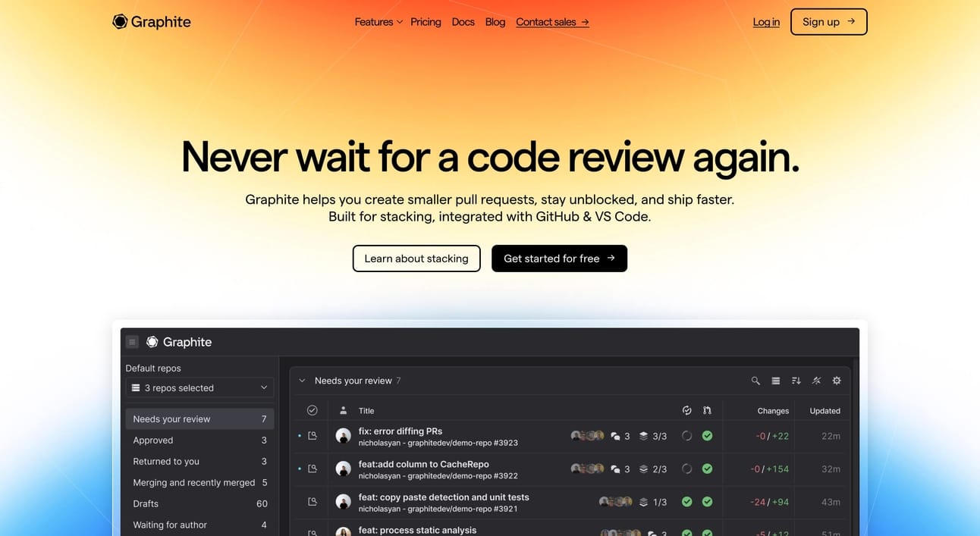Click the hide/unpin slashed icon in the review panel

click(x=817, y=381)
